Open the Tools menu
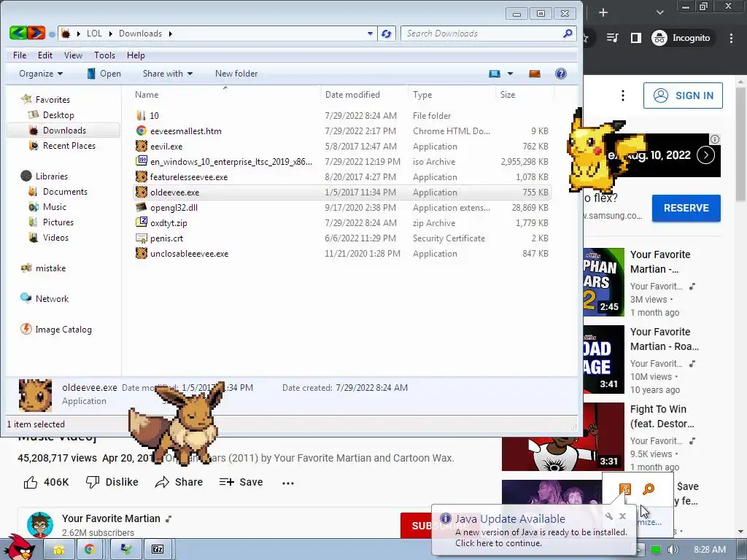The height and width of the screenshot is (560, 747). pos(105,55)
